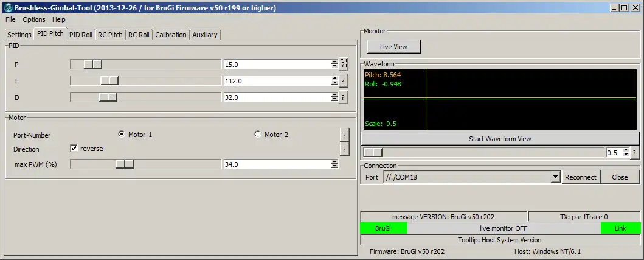Click the max PWM field showing 34.0
644x260 pixels.
pos(278,164)
